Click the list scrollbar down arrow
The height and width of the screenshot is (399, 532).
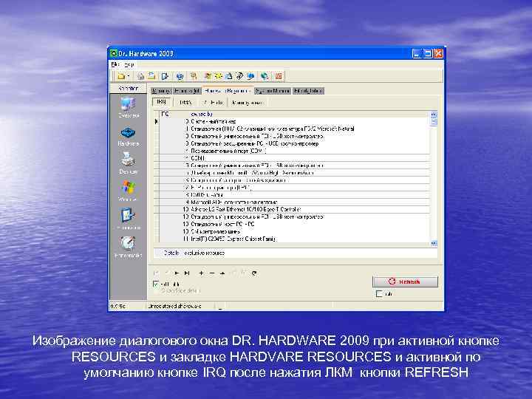coord(434,243)
